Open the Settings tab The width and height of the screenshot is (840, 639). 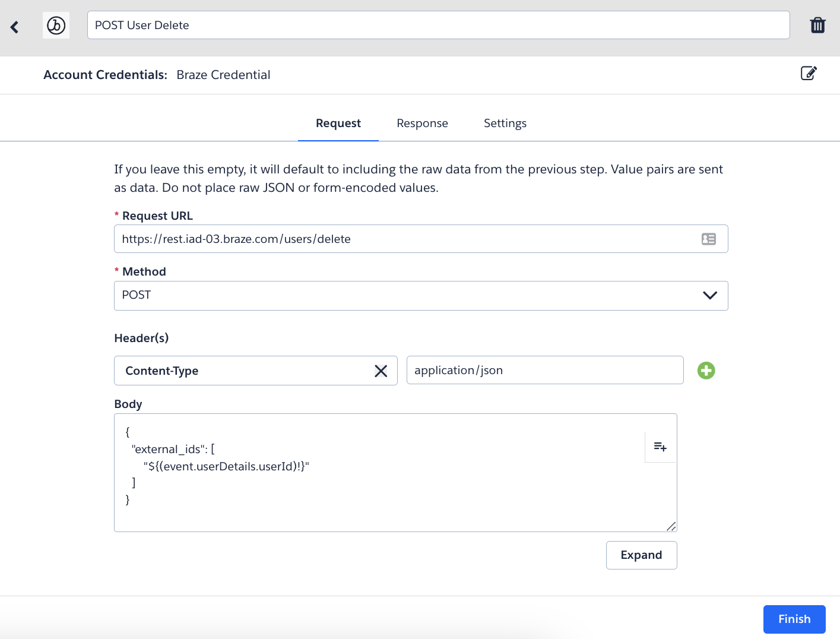pos(505,124)
